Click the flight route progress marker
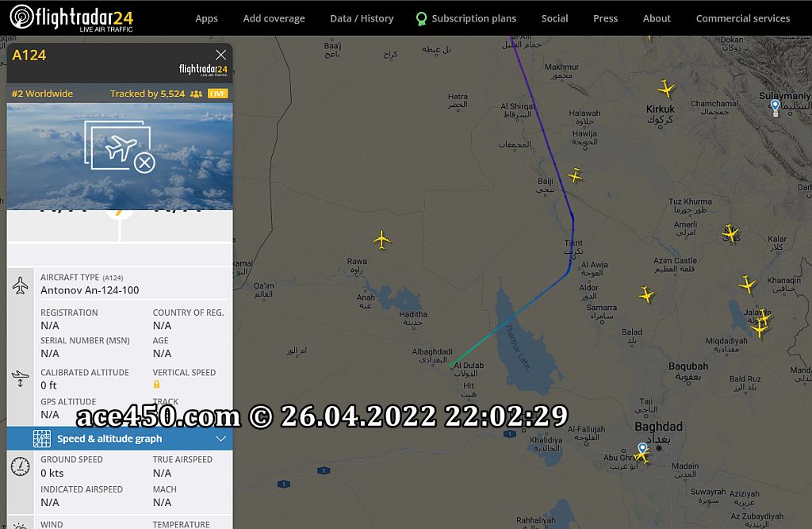This screenshot has width=812, height=529. [120, 212]
